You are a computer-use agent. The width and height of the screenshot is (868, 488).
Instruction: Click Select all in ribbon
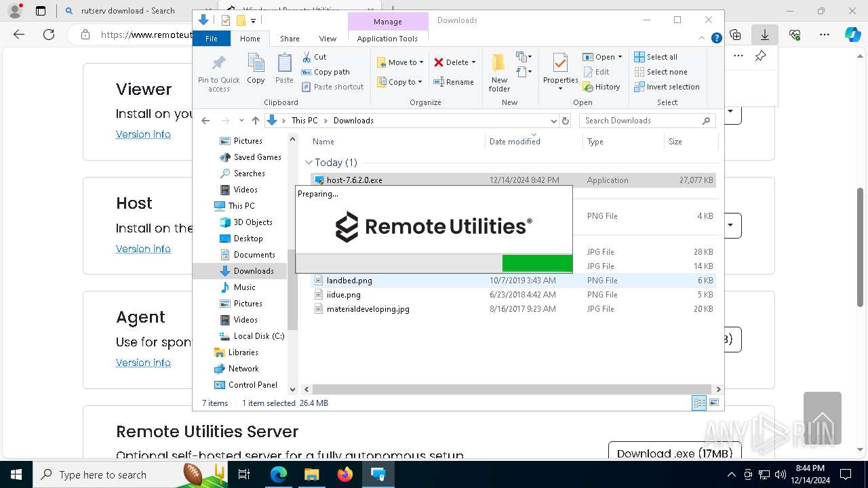(656, 57)
